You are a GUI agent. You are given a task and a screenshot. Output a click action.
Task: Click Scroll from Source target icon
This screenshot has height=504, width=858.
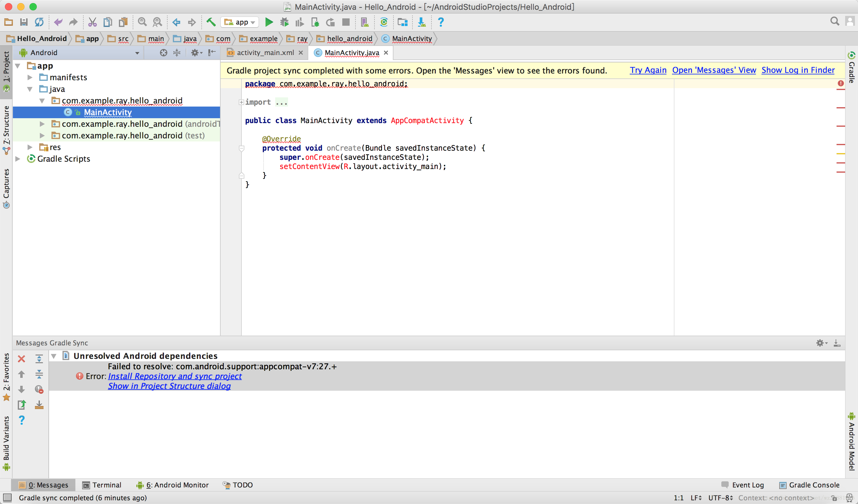pos(163,53)
